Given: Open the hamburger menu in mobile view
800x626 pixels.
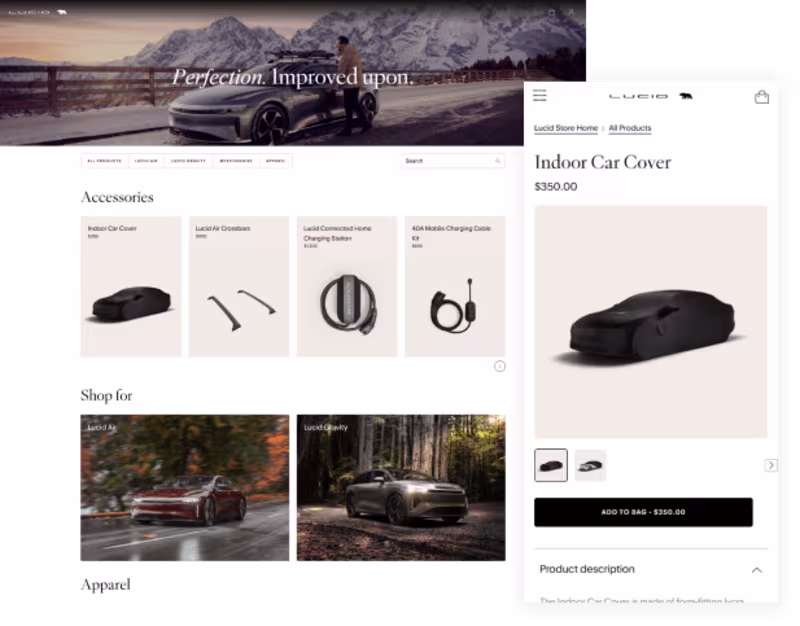Looking at the screenshot, I should pyautogui.click(x=540, y=95).
